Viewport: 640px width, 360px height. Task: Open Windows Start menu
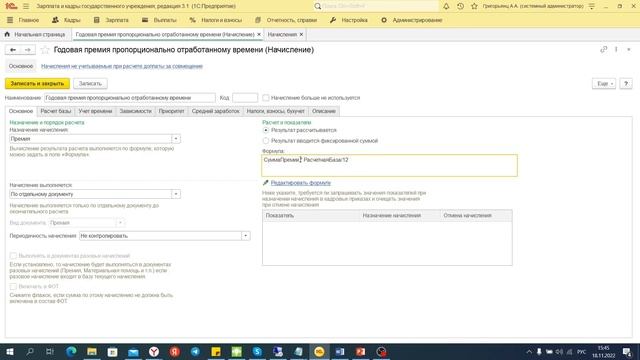[x=9, y=351]
